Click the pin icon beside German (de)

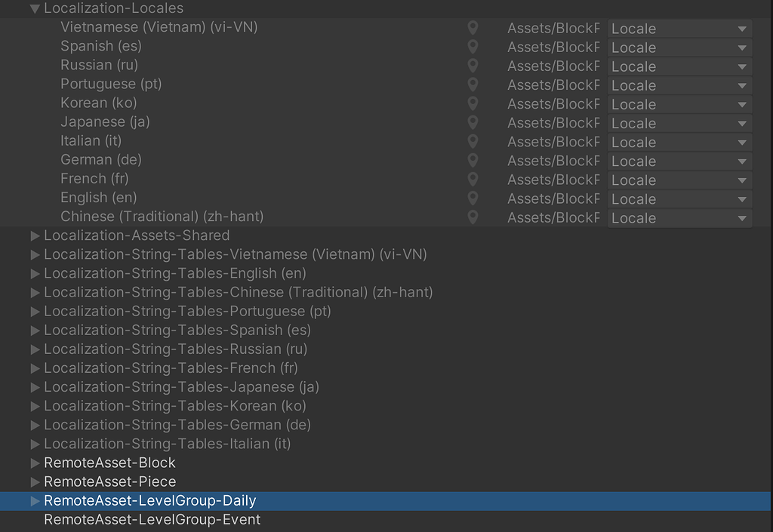pos(473,160)
